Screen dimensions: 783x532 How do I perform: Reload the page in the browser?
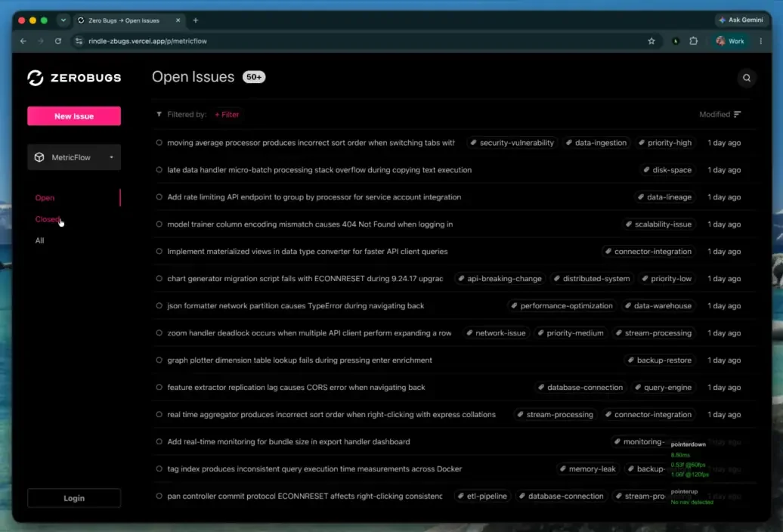point(58,41)
